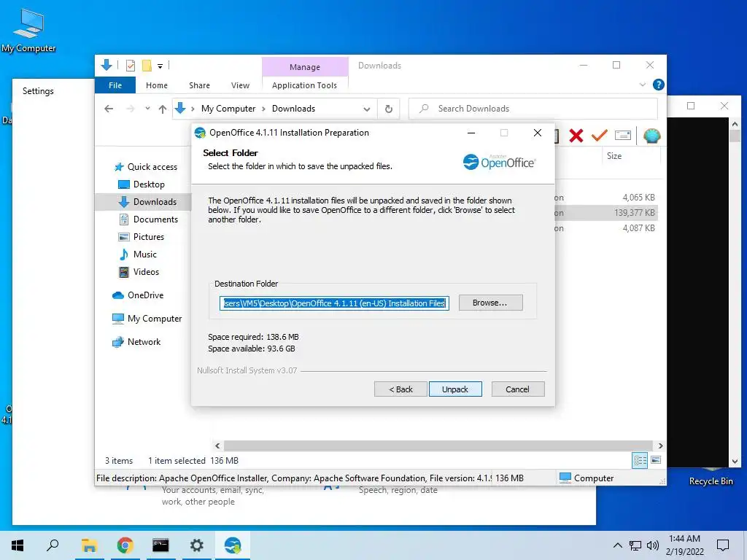Select Videos in navigation pane
Image resolution: width=747 pixels, height=560 pixels.
coord(139,272)
